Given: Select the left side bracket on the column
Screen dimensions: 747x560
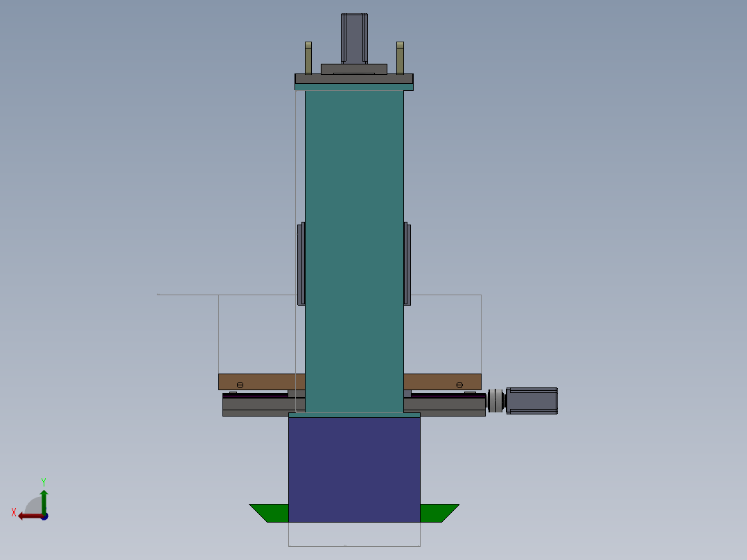Looking at the screenshot, I should [x=301, y=264].
